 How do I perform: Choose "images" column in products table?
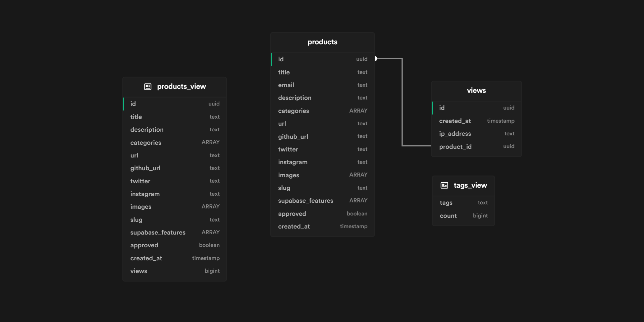(x=322, y=175)
